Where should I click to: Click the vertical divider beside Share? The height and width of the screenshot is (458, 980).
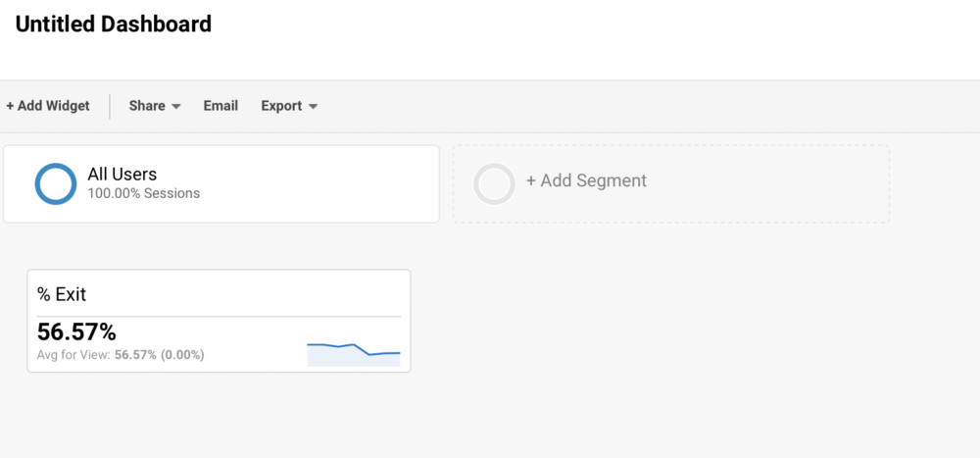(110, 106)
